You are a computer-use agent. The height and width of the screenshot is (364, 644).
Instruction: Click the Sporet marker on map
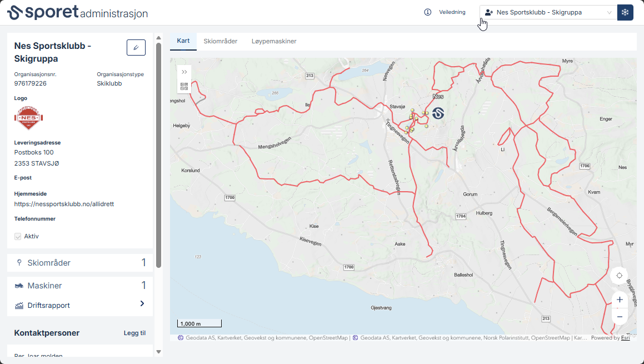point(438,113)
